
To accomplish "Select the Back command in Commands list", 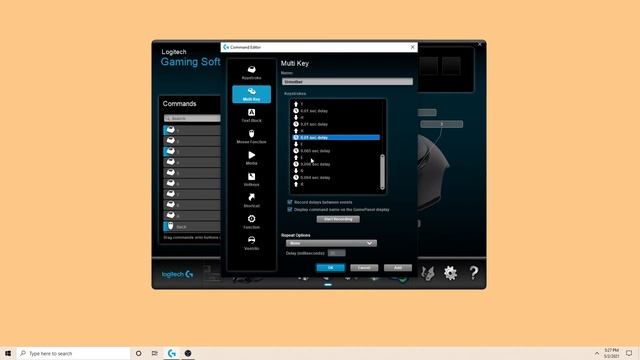I will pyautogui.click(x=192, y=227).
